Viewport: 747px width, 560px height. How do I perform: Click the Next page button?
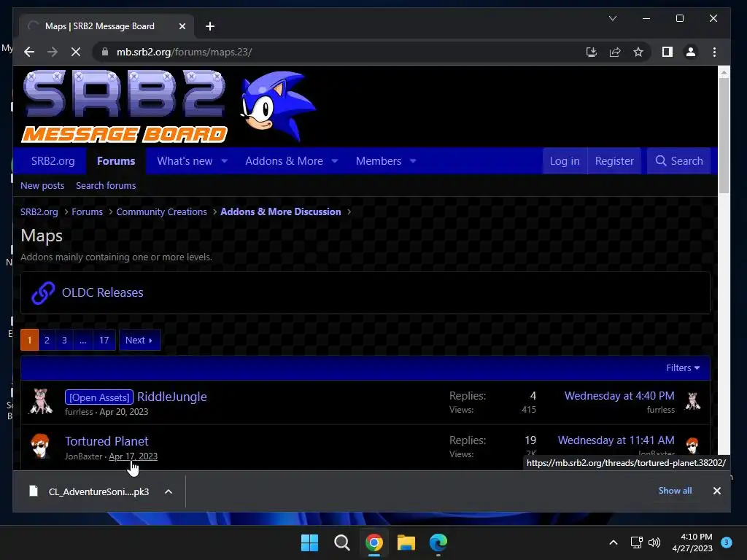[x=139, y=340]
